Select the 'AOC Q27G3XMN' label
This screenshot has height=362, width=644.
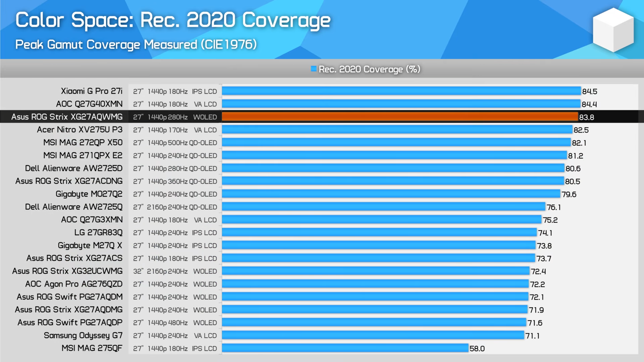coord(92,219)
